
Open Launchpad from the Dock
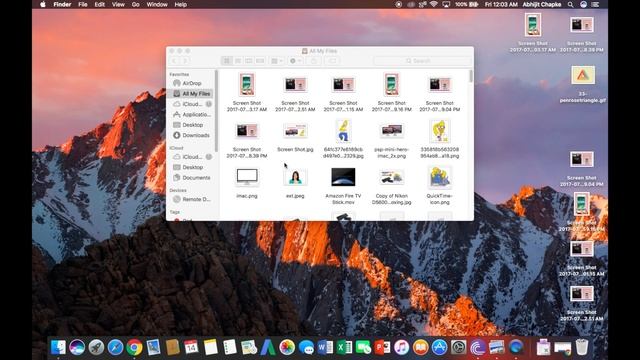(96, 347)
